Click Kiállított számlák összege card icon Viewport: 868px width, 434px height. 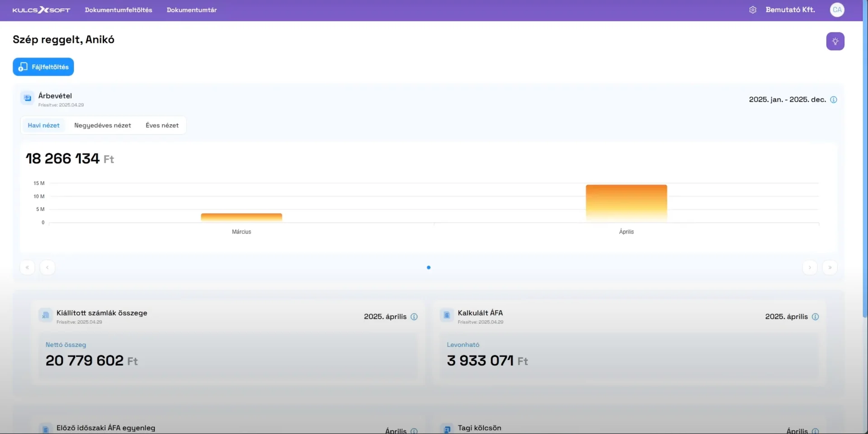(45, 315)
